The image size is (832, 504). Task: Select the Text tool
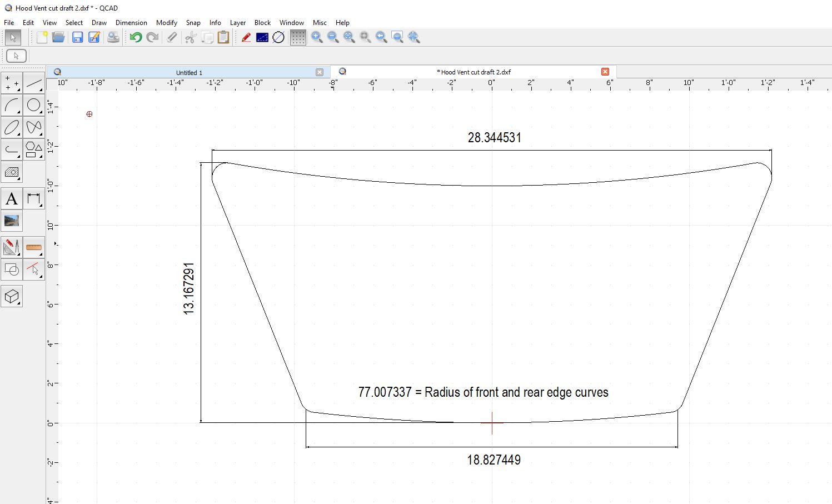coord(12,199)
